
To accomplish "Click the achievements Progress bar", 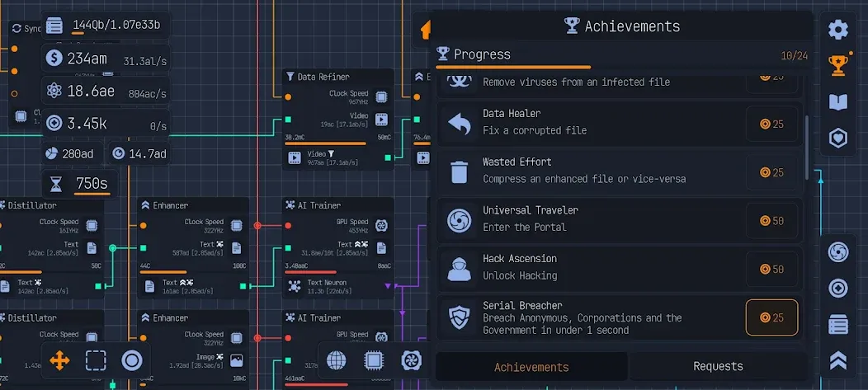I will point(621,67).
